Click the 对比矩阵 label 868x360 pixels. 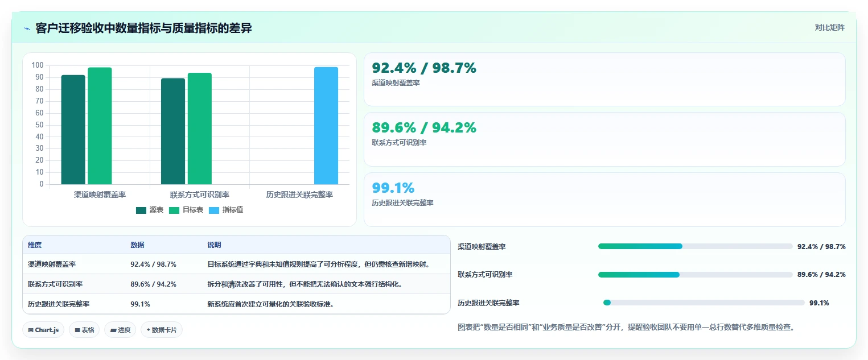[x=829, y=27]
